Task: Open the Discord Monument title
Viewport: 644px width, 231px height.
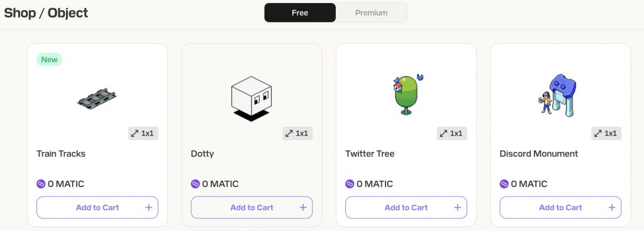Action: point(538,154)
